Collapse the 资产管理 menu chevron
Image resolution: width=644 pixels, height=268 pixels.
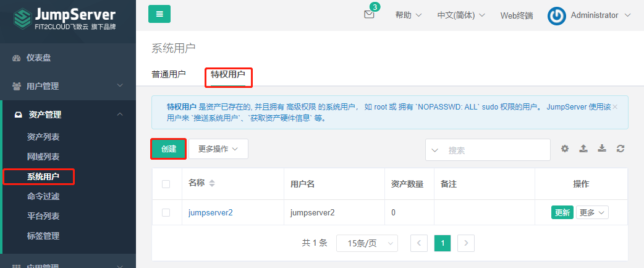tap(120, 114)
